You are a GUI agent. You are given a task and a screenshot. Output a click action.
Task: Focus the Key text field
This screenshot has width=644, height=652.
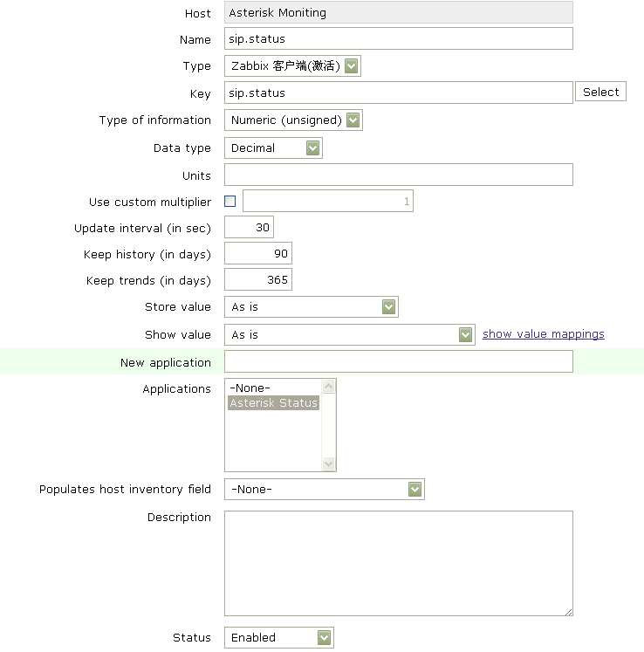pos(398,93)
